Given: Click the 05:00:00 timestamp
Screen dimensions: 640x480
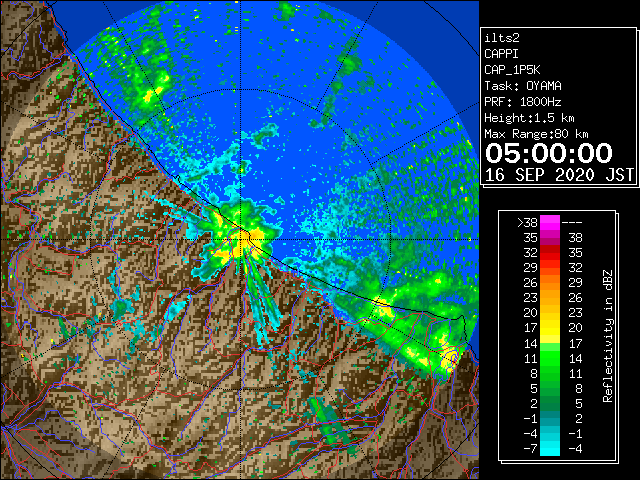Looking at the screenshot, I should (549, 153).
